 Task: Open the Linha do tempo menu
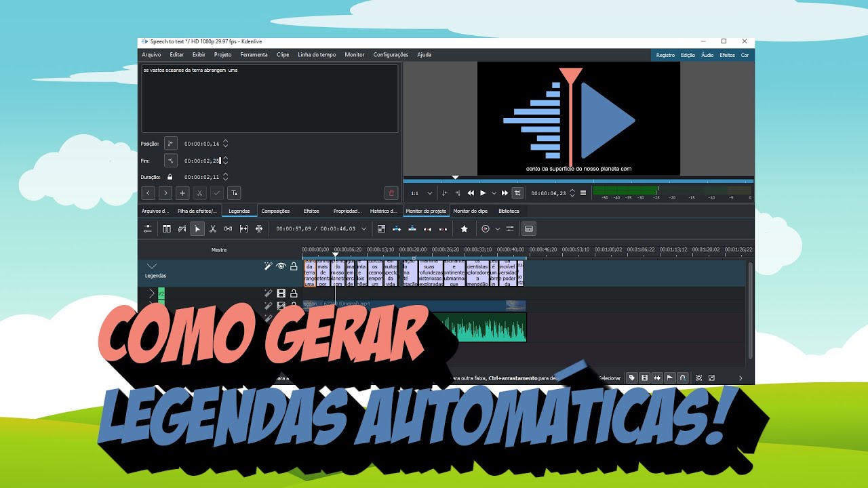(x=317, y=54)
